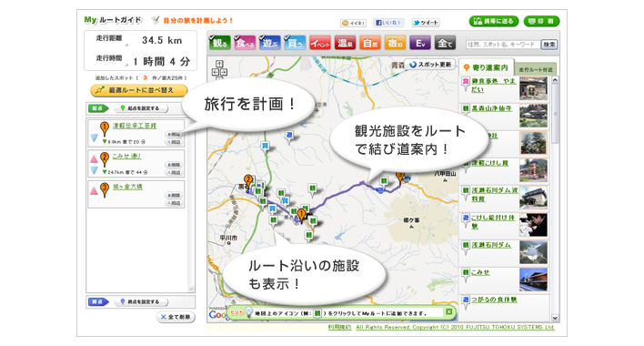
Task: Open the 津軽こけし館 link
Action: (489, 163)
